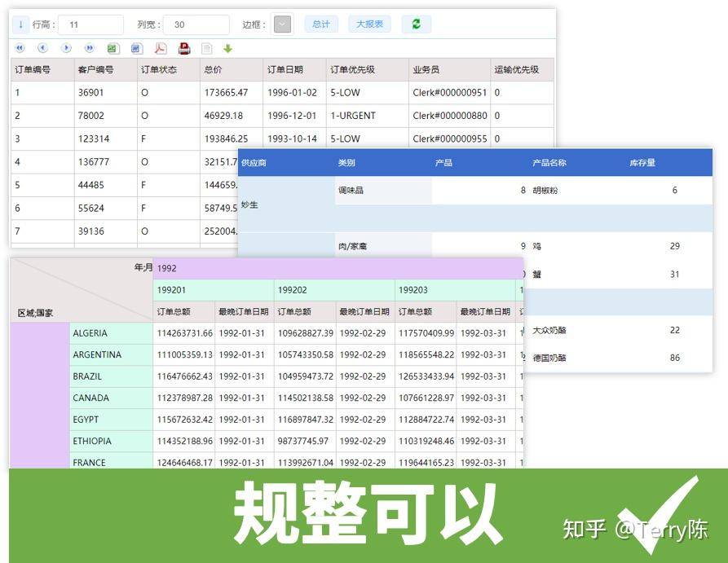Click the 总价 column header

click(232, 69)
